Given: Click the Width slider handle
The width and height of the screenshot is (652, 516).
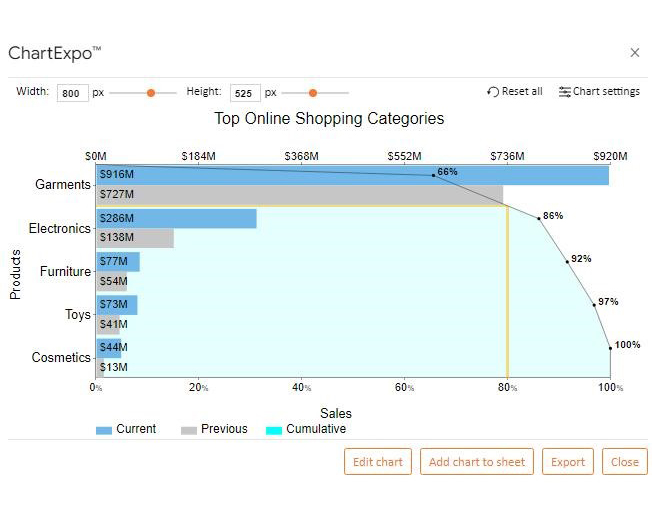Looking at the screenshot, I should click(151, 93).
